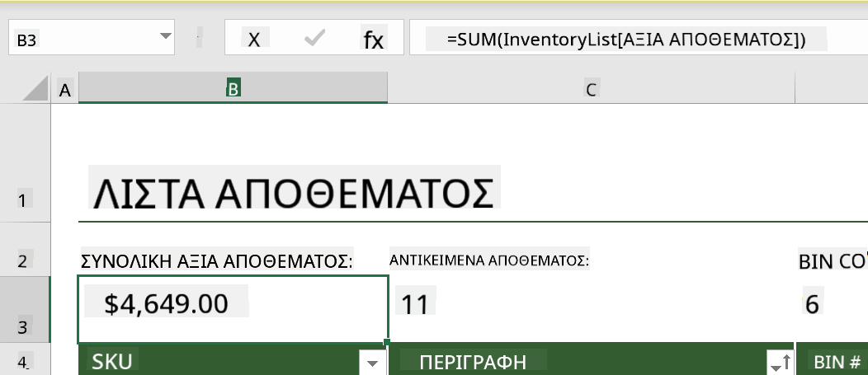Screen dimensions: 868x375
Task: Click the Enter checkmark formula bar icon
Action: click(314, 38)
